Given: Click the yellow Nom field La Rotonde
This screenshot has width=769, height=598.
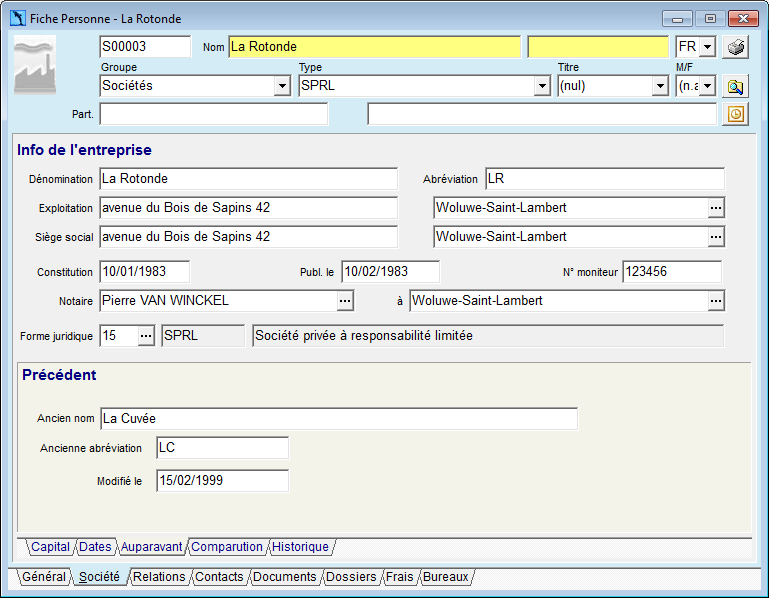Looking at the screenshot, I should (374, 47).
